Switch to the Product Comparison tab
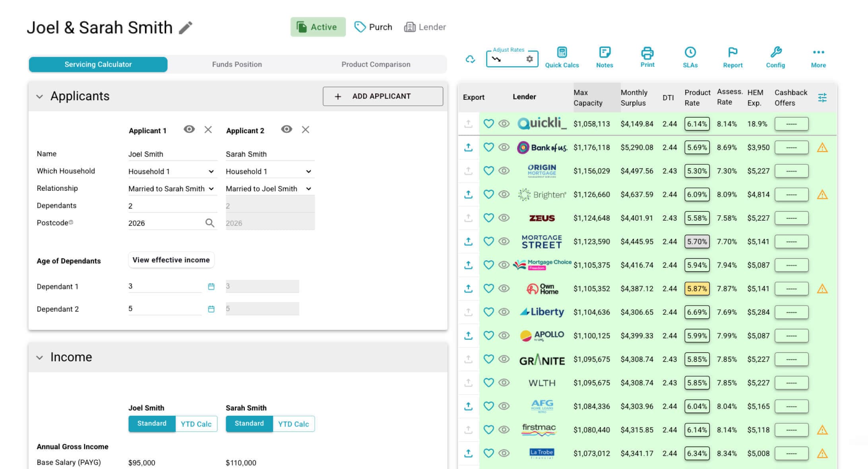 (376, 64)
